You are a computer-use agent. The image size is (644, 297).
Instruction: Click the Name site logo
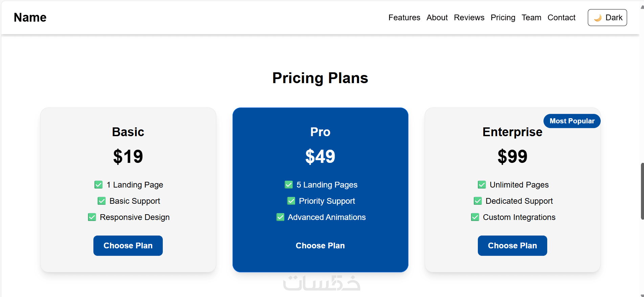click(30, 18)
